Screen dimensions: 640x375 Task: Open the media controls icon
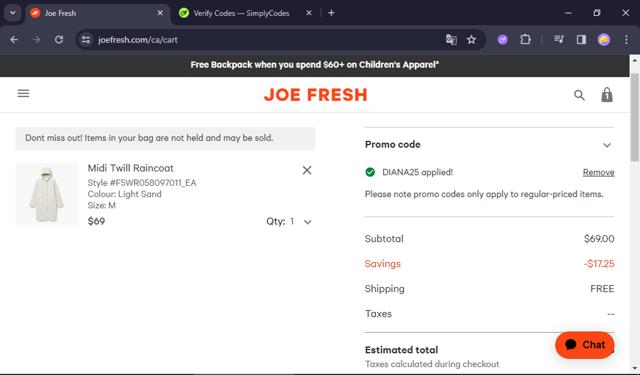(559, 40)
